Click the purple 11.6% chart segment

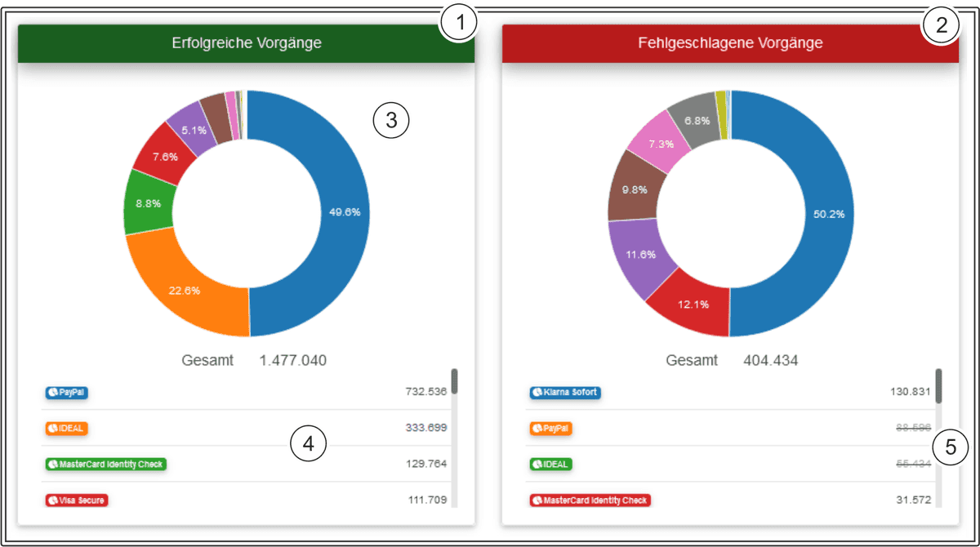(641, 255)
